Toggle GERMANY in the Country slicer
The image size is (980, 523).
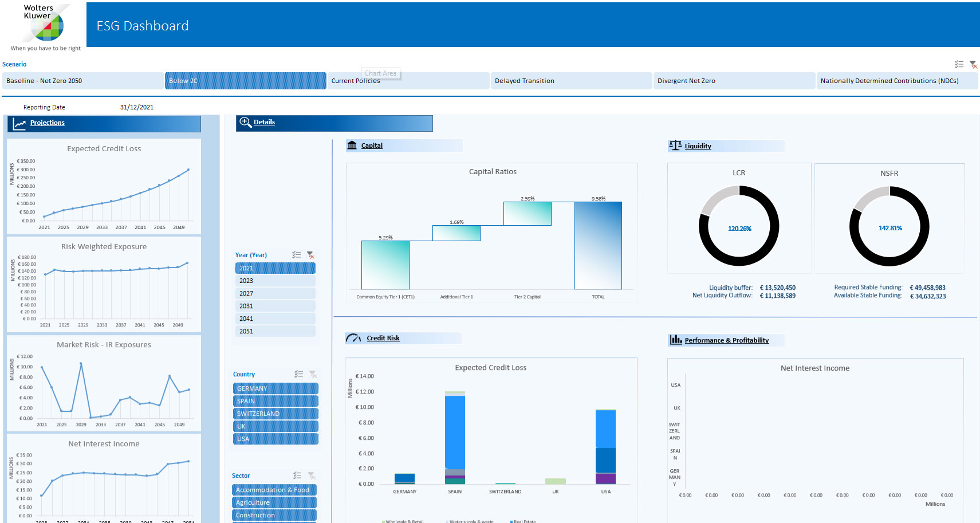[275, 388]
